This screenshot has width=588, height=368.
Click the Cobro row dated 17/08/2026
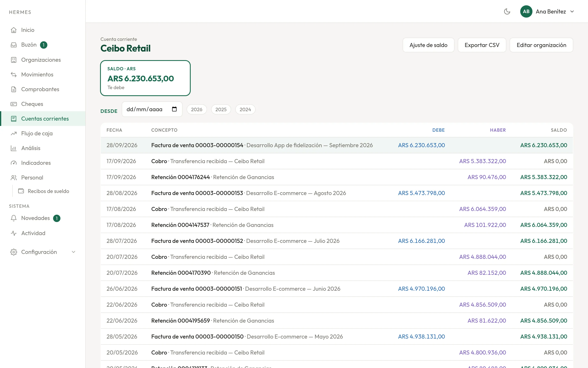pyautogui.click(x=337, y=209)
